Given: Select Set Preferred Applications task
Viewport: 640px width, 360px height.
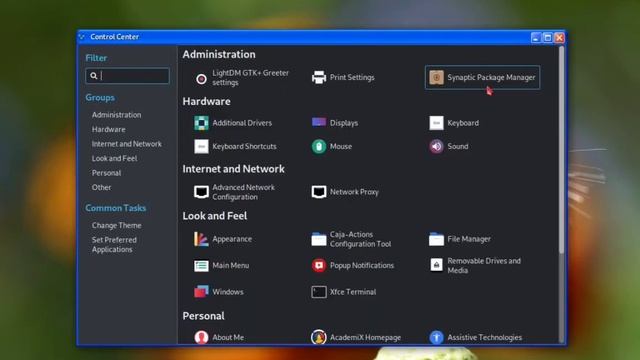Looking at the screenshot, I should pyautogui.click(x=114, y=244).
